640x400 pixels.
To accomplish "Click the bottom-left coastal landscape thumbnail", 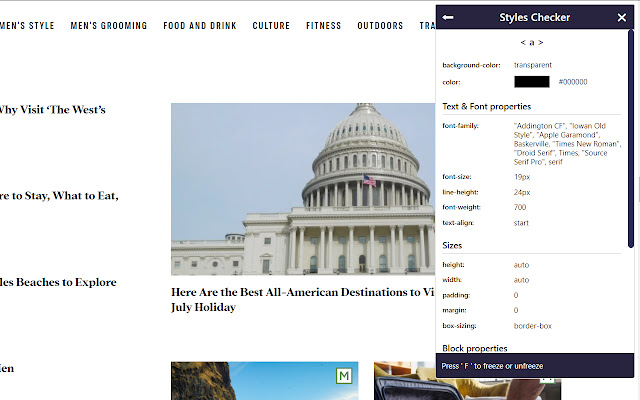I will coord(264,382).
